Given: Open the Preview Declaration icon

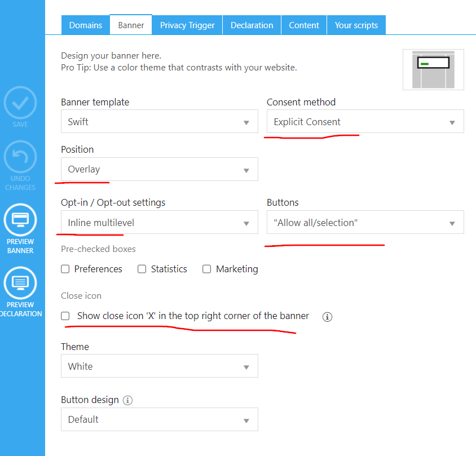Looking at the screenshot, I should coord(20,283).
